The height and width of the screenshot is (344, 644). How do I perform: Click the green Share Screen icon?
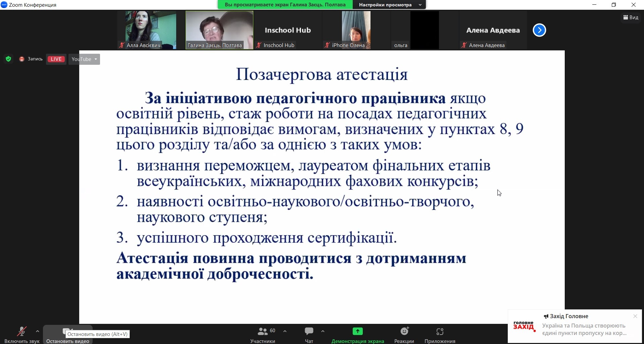click(357, 331)
